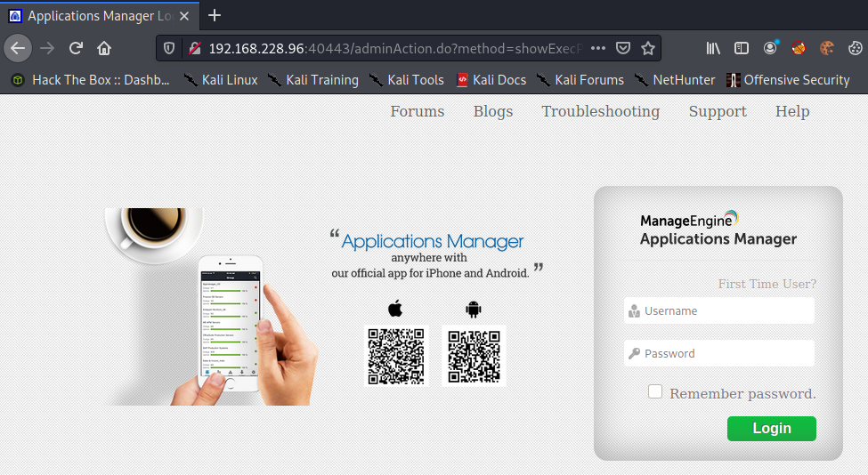Open the browser home page
Viewport: 868px width, 475px height.
(x=104, y=49)
